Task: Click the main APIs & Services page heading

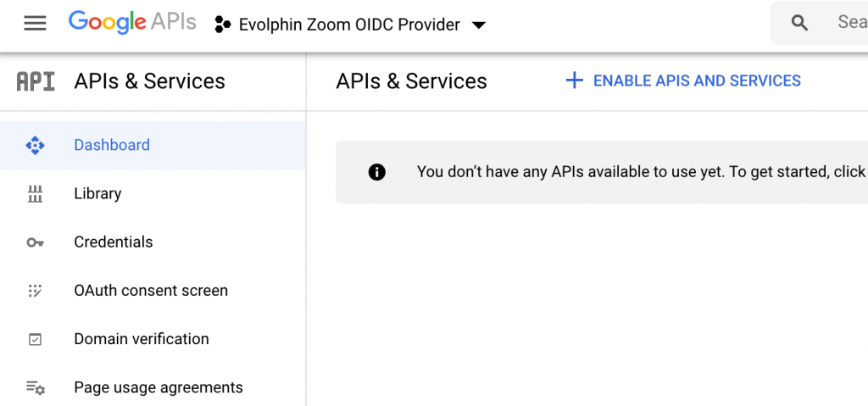Action: [x=411, y=81]
